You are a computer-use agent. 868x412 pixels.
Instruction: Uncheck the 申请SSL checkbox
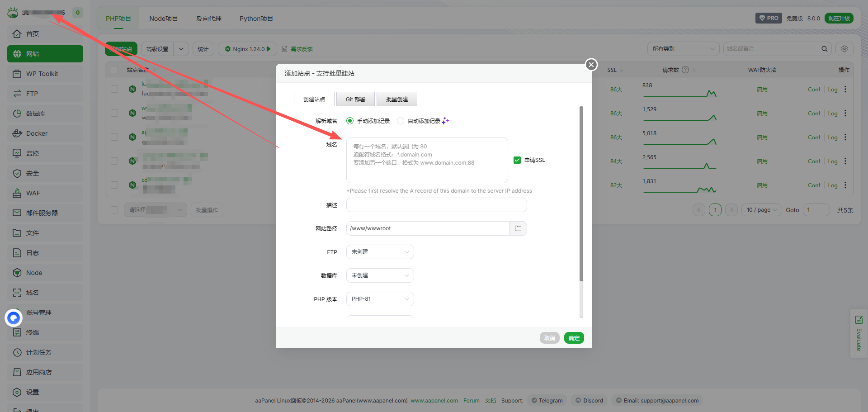[x=517, y=160]
